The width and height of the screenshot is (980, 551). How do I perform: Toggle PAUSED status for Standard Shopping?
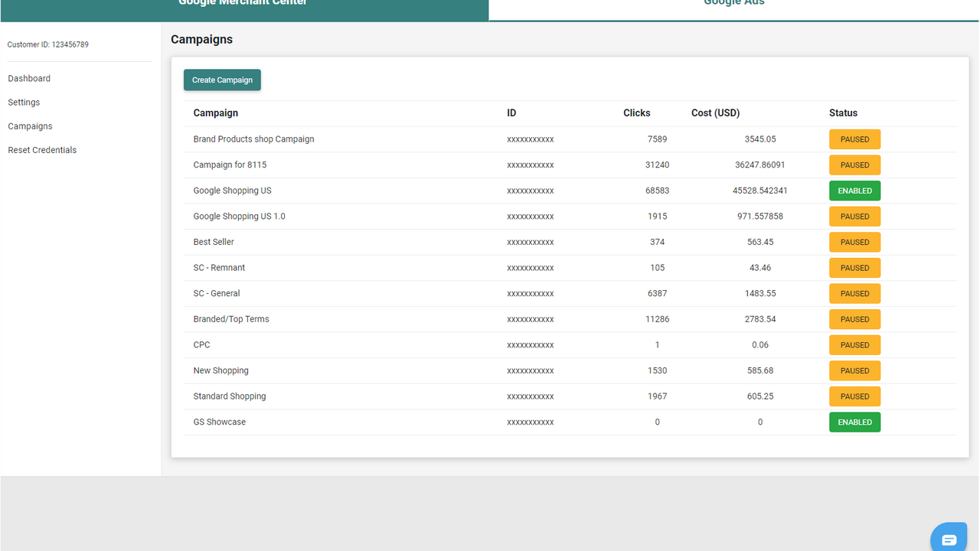click(854, 396)
